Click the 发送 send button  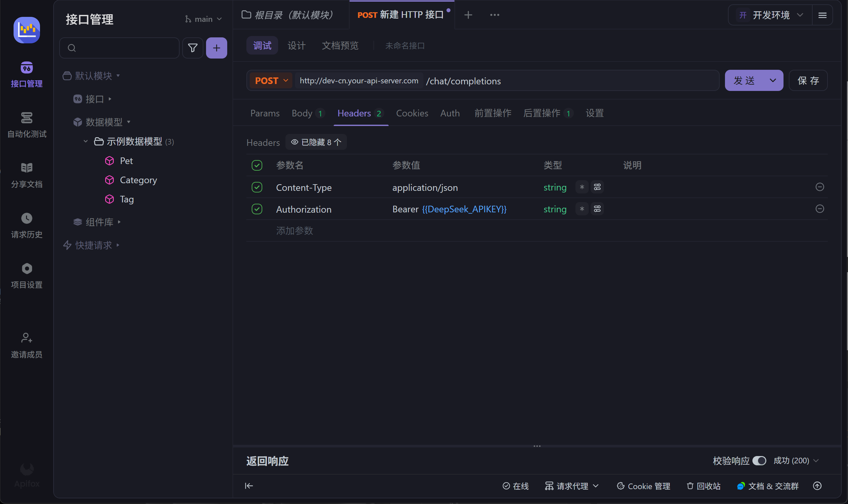point(744,80)
